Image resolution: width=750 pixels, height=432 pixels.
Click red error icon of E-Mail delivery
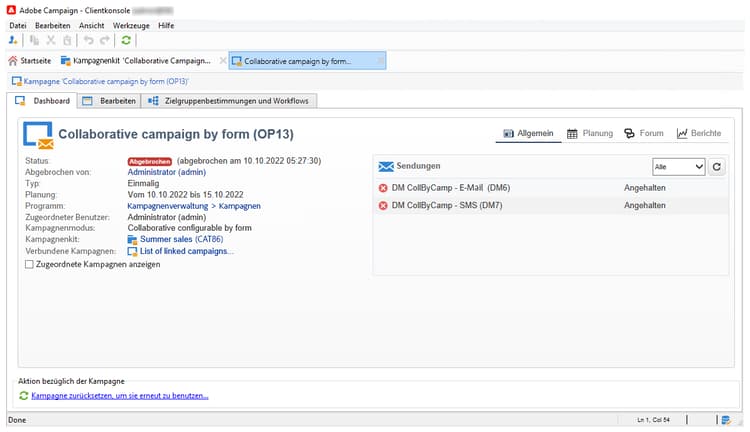pos(383,188)
